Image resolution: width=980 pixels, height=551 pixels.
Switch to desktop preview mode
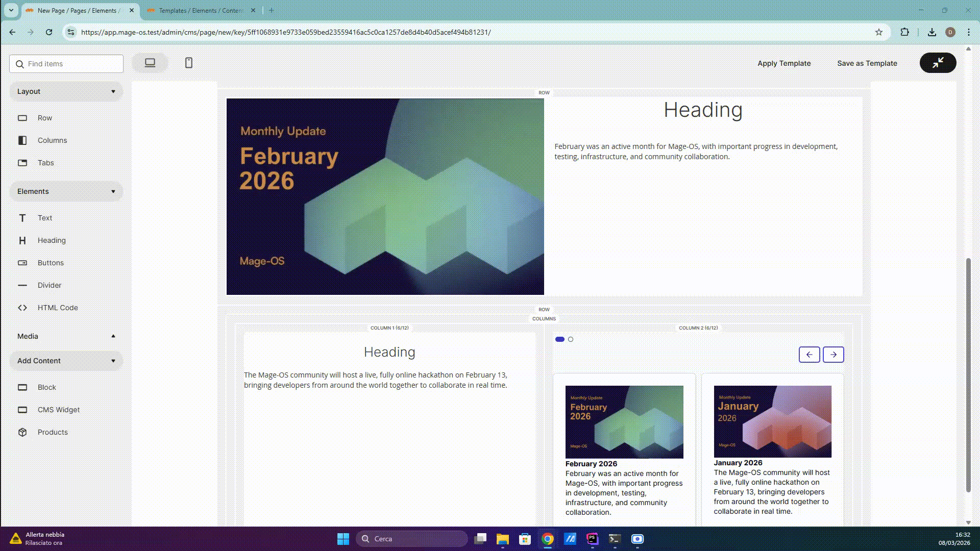tap(150, 62)
